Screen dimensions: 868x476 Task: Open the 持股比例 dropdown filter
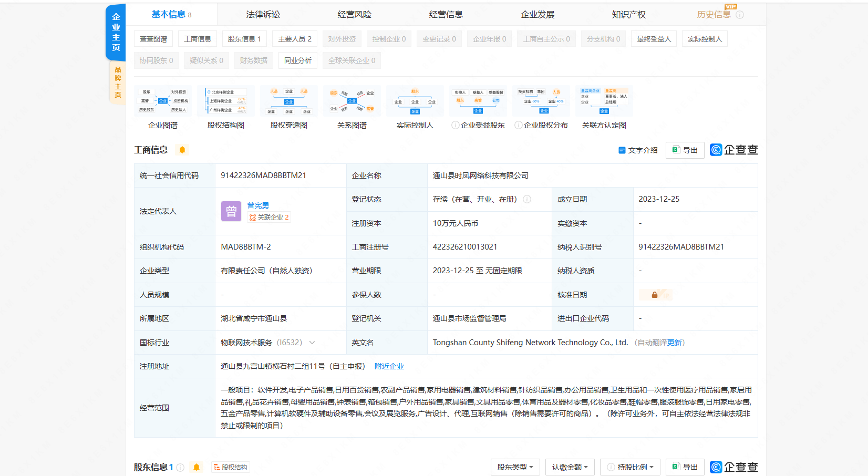[630, 467]
